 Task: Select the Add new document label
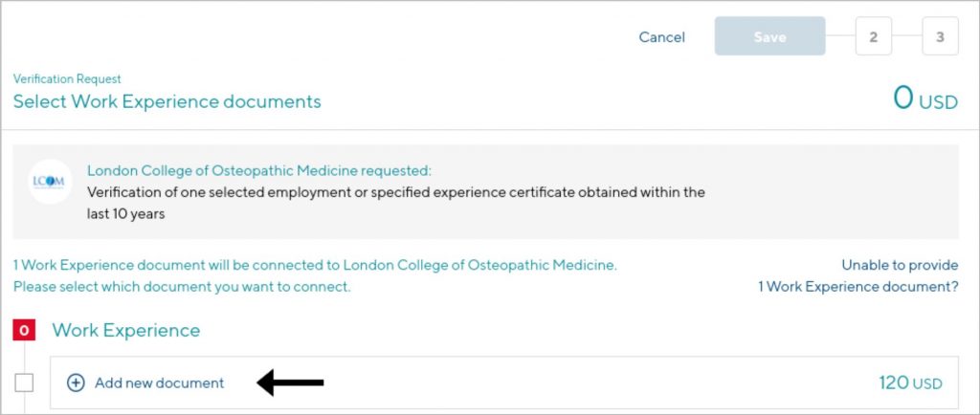[160, 382]
